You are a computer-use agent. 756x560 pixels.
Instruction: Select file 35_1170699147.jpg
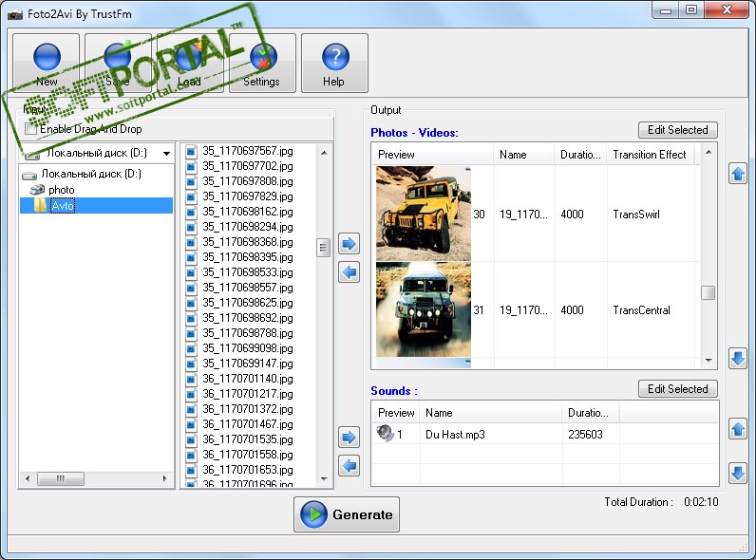[247, 364]
